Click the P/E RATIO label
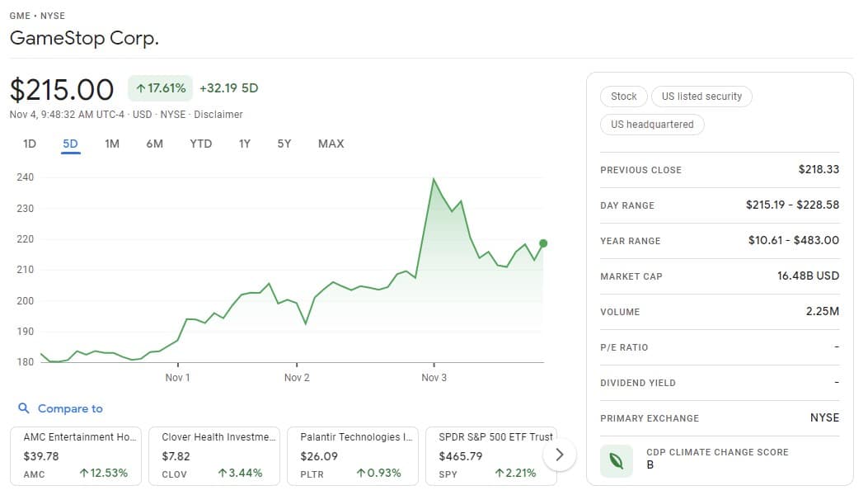The width and height of the screenshot is (868, 495). (624, 347)
